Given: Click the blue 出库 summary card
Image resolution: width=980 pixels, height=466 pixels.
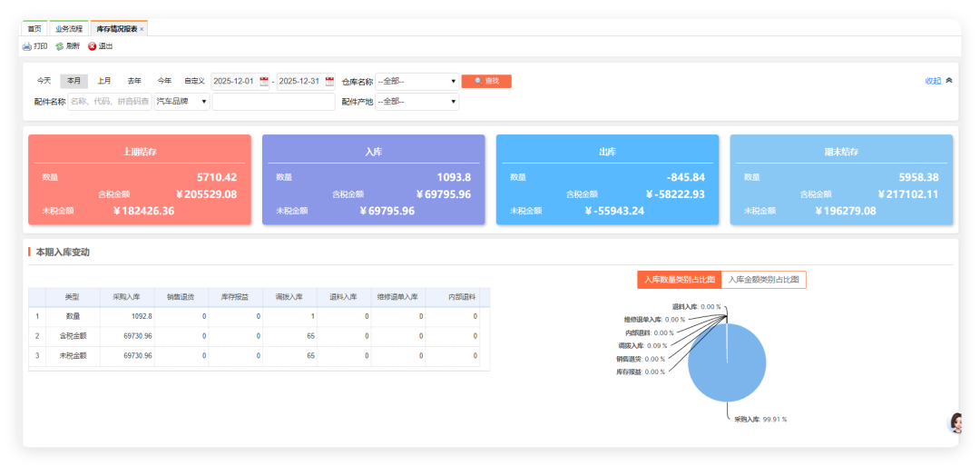Looking at the screenshot, I should point(607,180).
